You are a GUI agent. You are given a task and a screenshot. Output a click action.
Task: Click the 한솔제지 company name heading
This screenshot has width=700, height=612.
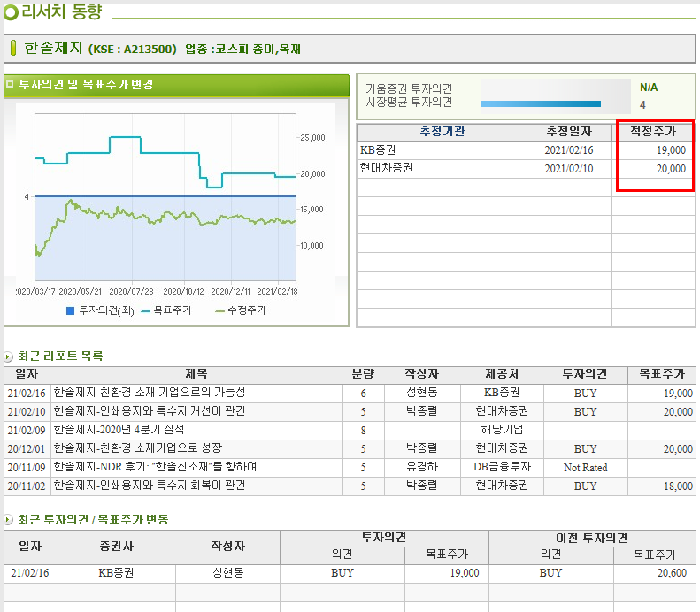coord(53,48)
